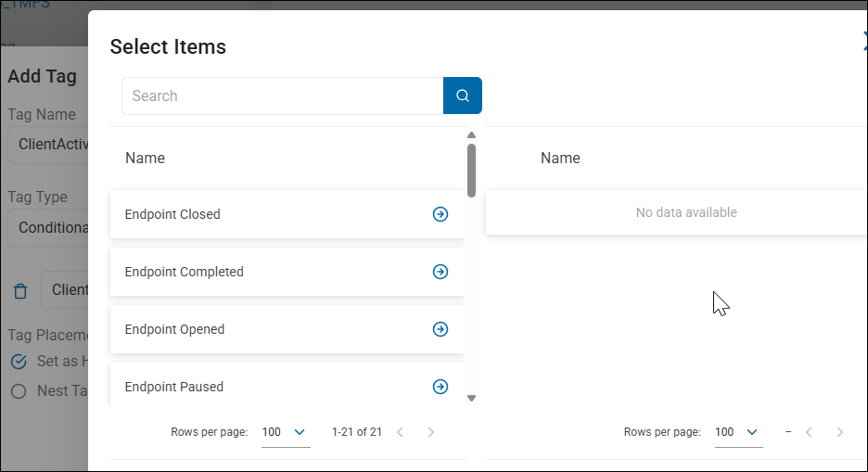
Task: Add Endpoint Paused using its arrow icon
Action: point(440,387)
